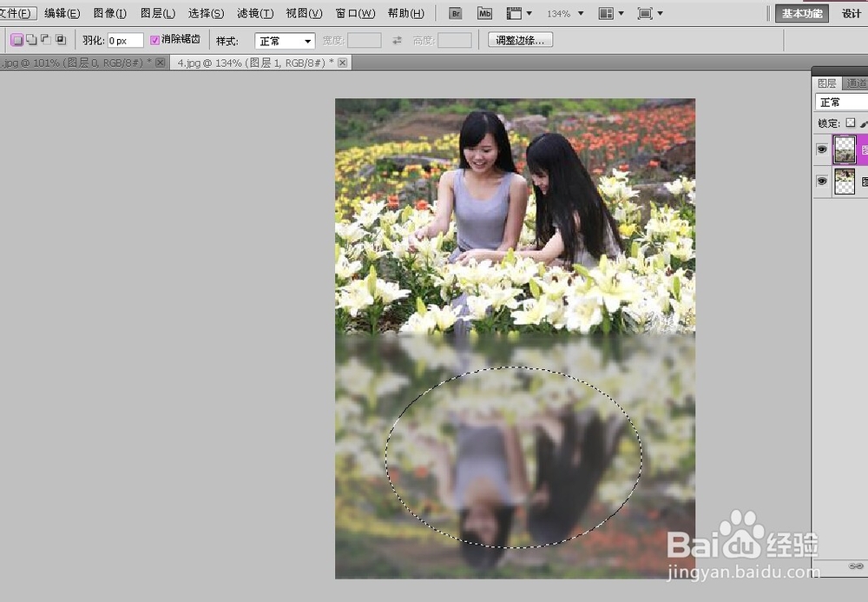
Task: Open the 滤镜(T) menu
Action: coord(255,13)
